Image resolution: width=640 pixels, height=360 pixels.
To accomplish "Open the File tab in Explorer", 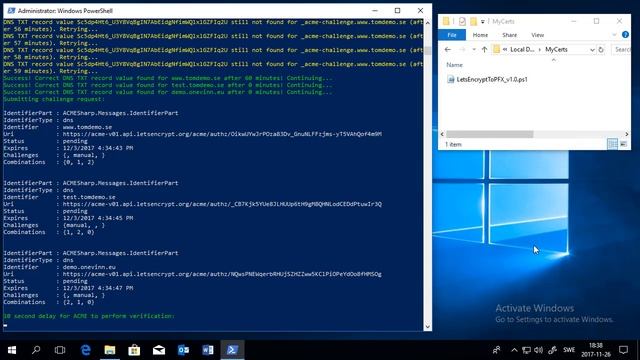I will coord(452,35).
